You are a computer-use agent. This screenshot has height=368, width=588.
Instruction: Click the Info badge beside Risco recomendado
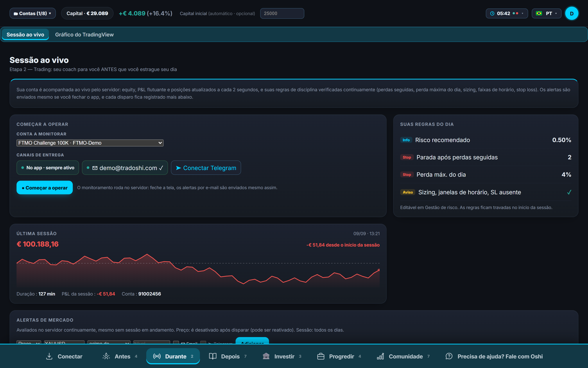pos(406,140)
